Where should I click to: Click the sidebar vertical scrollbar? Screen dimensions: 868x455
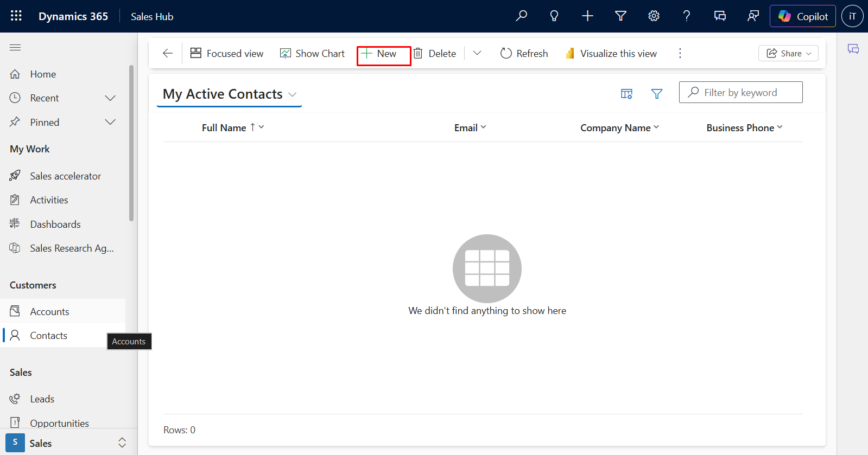(x=131, y=143)
